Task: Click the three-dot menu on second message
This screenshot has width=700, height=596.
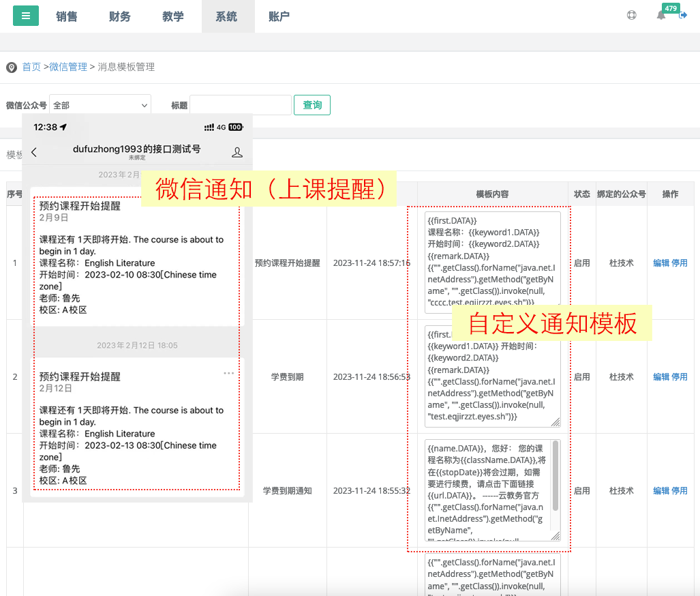Action: tap(228, 373)
